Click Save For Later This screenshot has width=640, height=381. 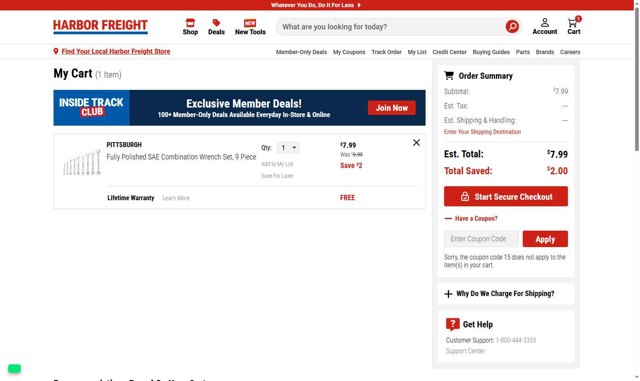tap(277, 176)
